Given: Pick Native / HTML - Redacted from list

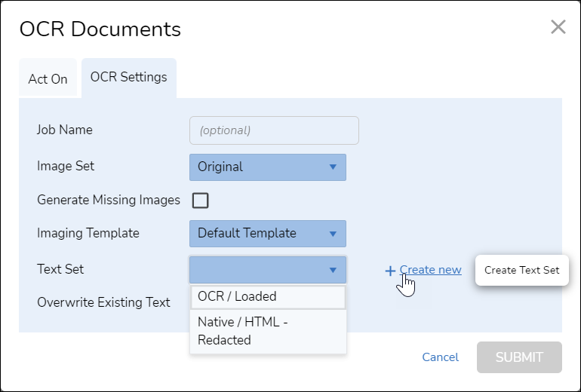Looking at the screenshot, I should tap(268, 331).
